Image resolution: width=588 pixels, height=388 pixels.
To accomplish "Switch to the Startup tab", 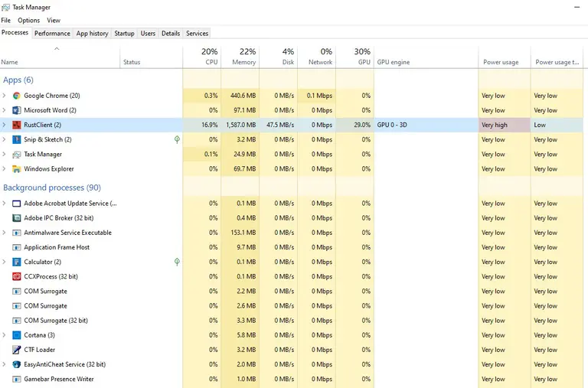I will [124, 34].
